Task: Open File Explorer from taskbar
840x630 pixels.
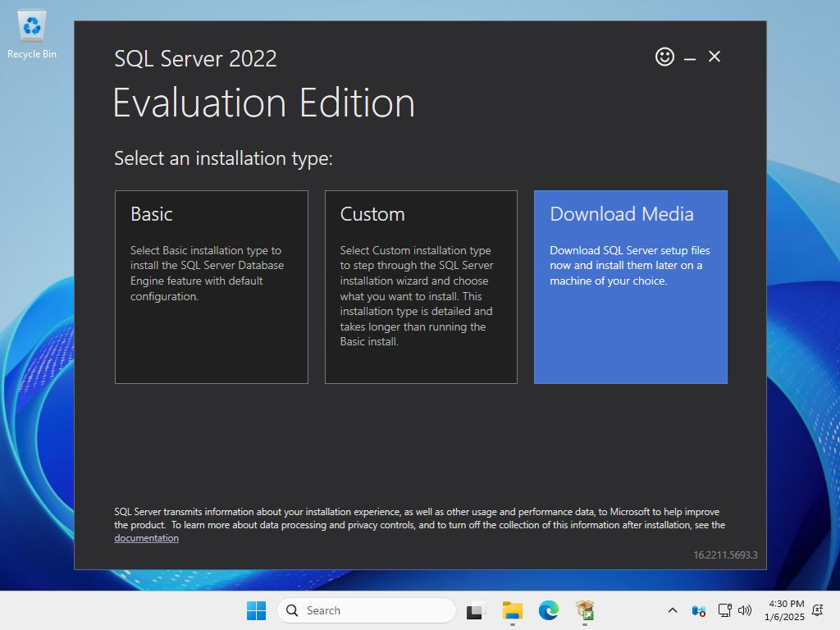Action: click(512, 610)
